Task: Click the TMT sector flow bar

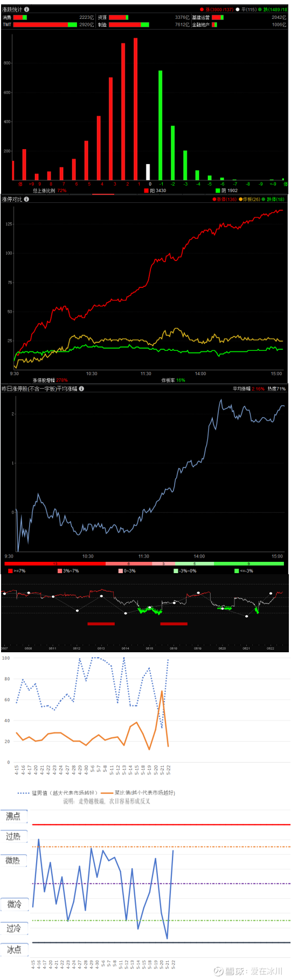Action: pyautogui.click(x=45, y=25)
